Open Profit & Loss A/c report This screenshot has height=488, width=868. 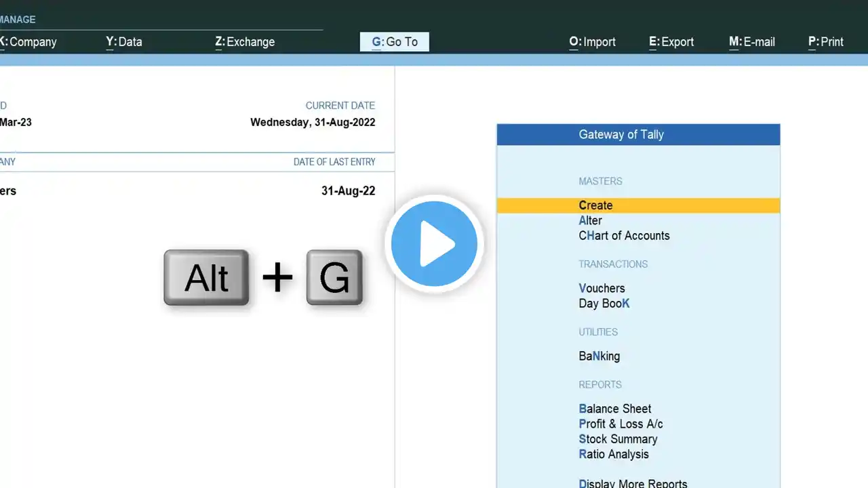tap(620, 424)
